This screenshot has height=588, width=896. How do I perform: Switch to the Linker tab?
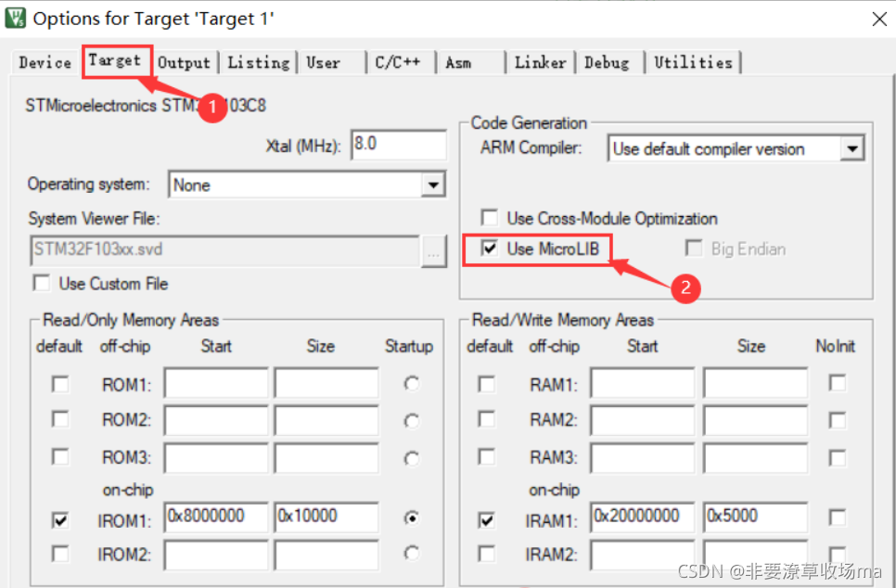click(540, 62)
